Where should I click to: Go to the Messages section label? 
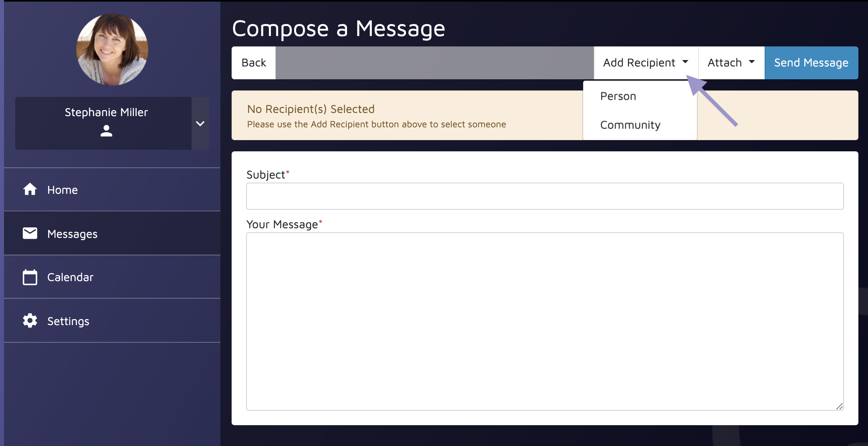73,234
